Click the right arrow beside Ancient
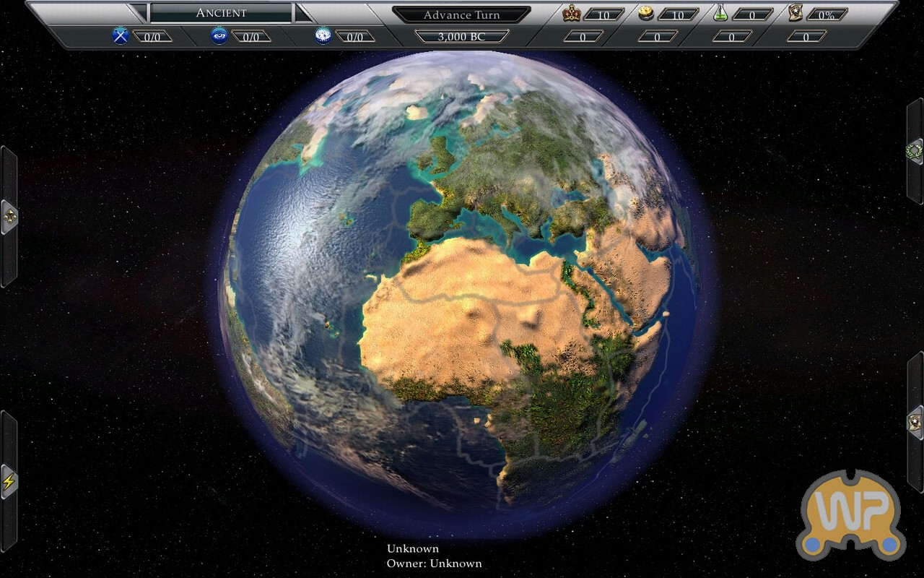Screen dimensions: 924x578 (x=304, y=13)
